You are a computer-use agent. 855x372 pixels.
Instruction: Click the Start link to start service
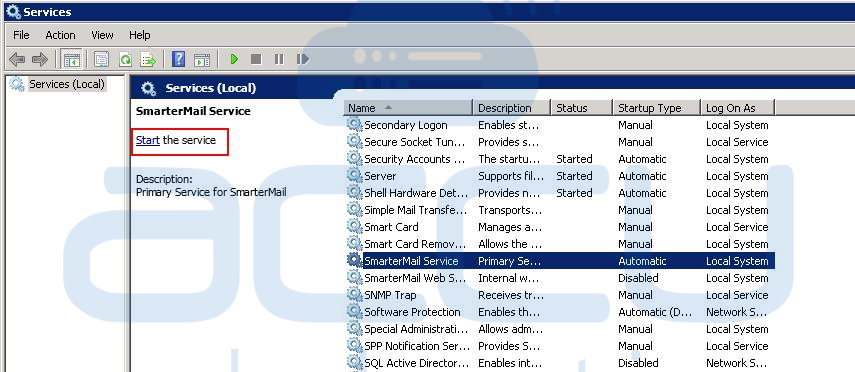148,140
